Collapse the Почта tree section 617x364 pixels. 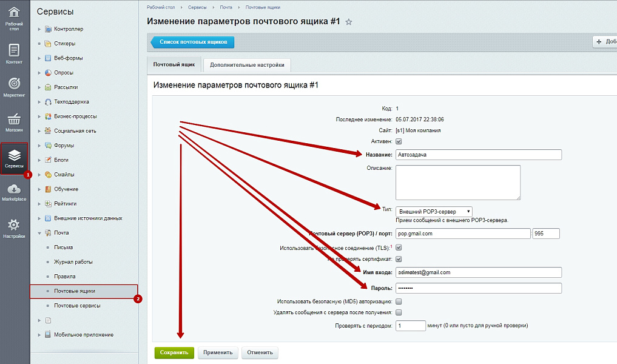pyautogui.click(x=39, y=232)
